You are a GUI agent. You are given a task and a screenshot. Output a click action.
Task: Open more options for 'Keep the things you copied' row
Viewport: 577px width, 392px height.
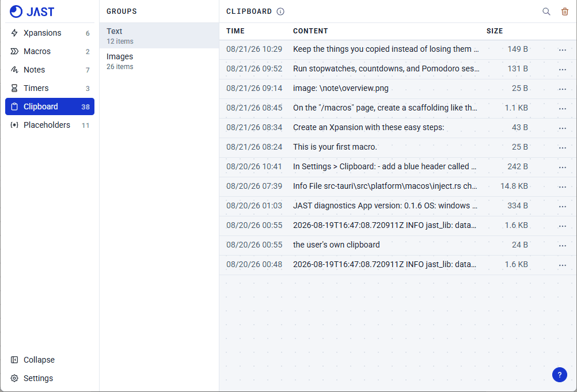(x=562, y=50)
